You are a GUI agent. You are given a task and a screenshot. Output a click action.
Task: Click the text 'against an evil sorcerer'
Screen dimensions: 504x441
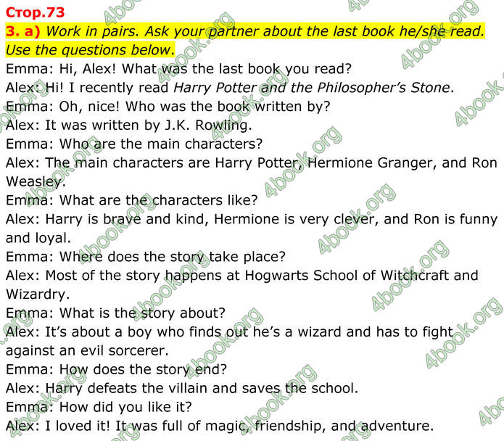coord(86,350)
